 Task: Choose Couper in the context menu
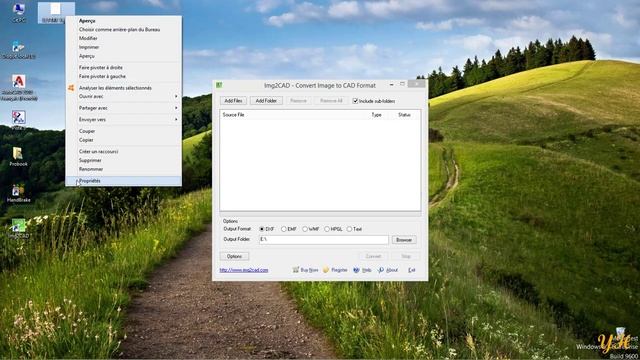pos(123,131)
